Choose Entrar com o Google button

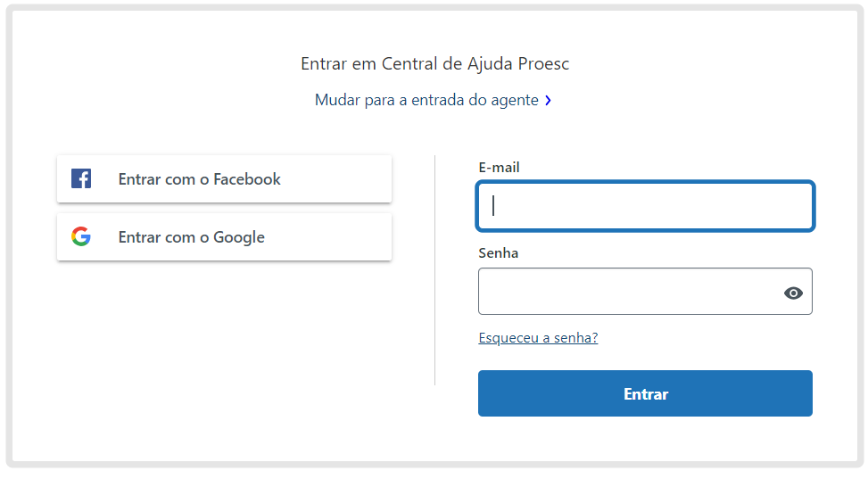click(x=224, y=236)
